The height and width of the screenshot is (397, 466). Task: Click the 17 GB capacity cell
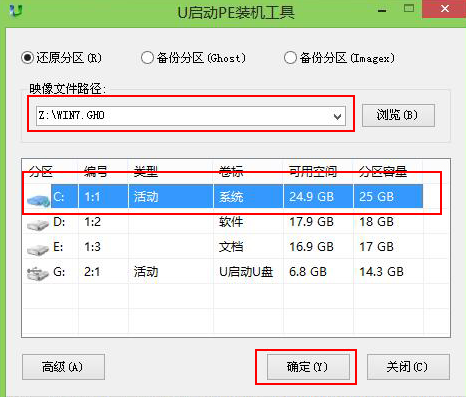376,247
